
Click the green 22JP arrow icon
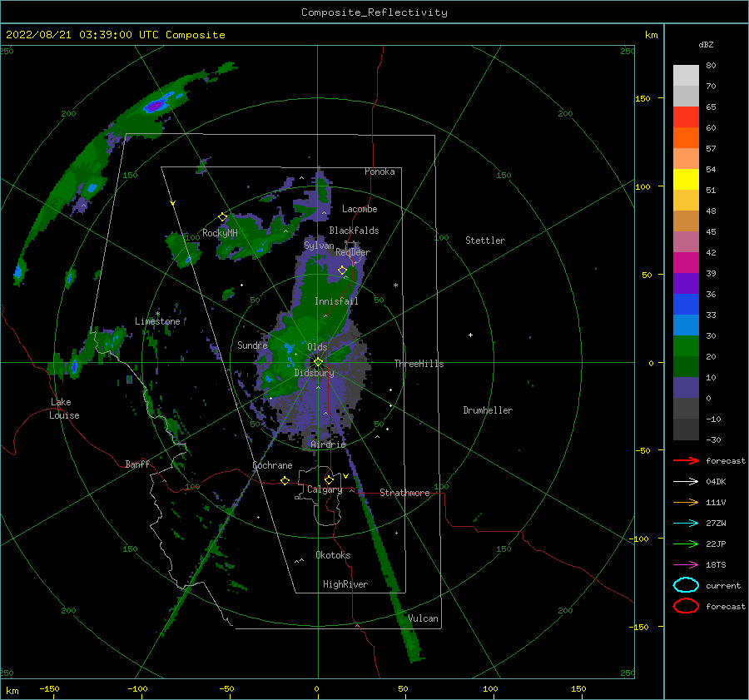click(x=686, y=544)
